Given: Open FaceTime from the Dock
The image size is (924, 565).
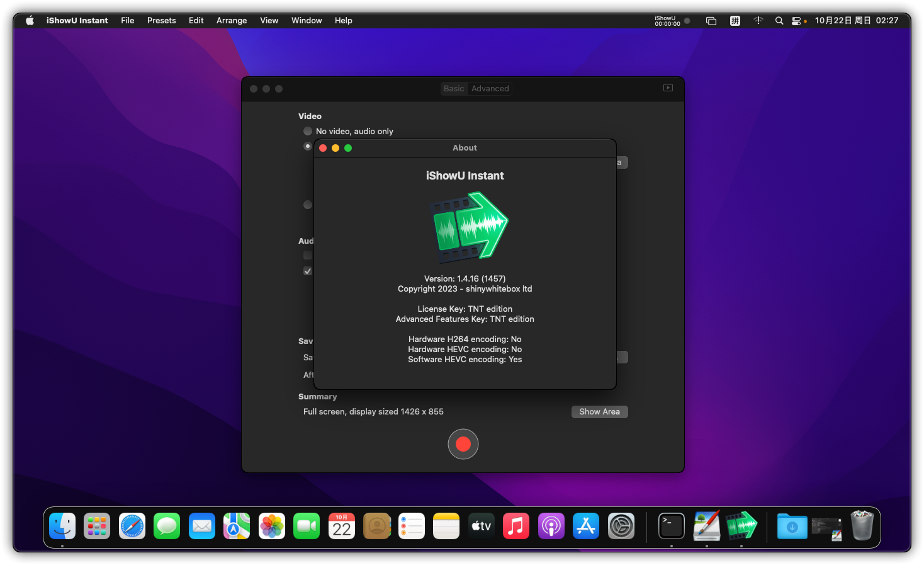Looking at the screenshot, I should tap(307, 526).
